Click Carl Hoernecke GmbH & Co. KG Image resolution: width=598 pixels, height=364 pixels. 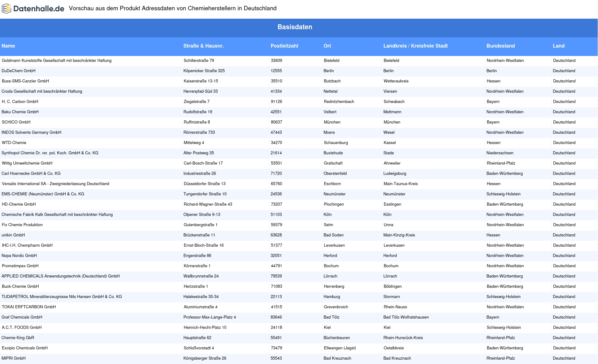(31, 174)
